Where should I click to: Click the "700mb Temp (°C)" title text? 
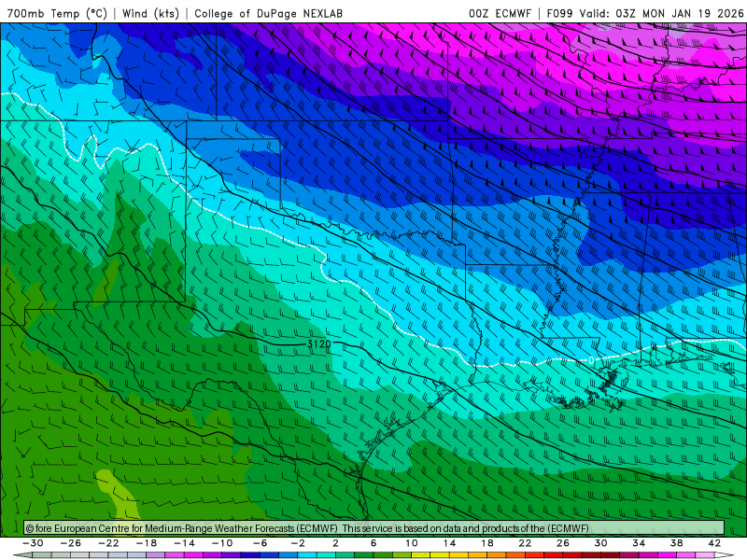pyautogui.click(x=57, y=13)
